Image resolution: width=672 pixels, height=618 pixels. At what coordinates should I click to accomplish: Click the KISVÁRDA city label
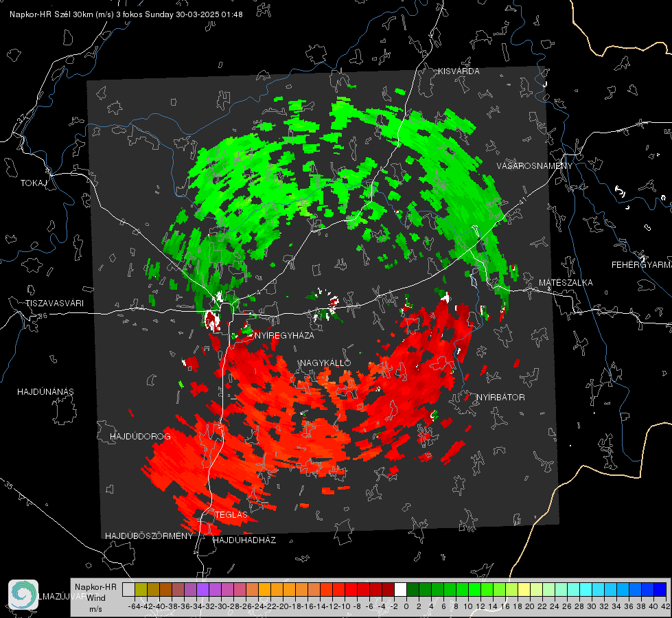pyautogui.click(x=459, y=71)
